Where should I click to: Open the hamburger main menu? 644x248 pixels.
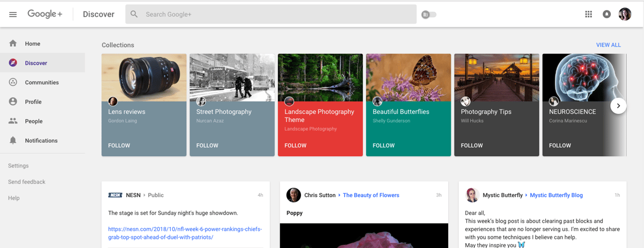13,14
